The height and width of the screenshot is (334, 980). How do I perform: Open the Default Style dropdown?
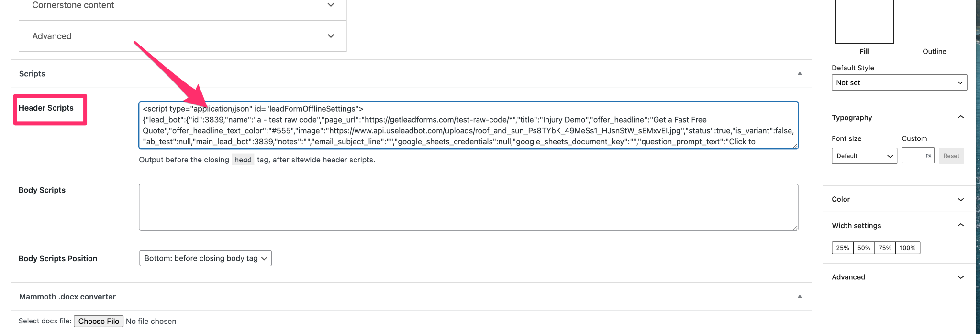click(899, 82)
